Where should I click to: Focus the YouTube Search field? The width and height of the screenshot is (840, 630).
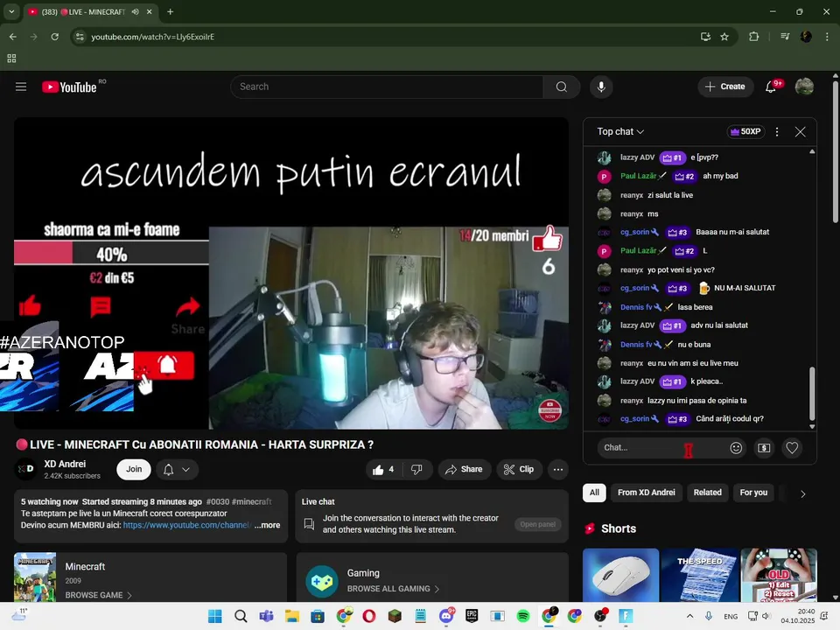(x=387, y=87)
